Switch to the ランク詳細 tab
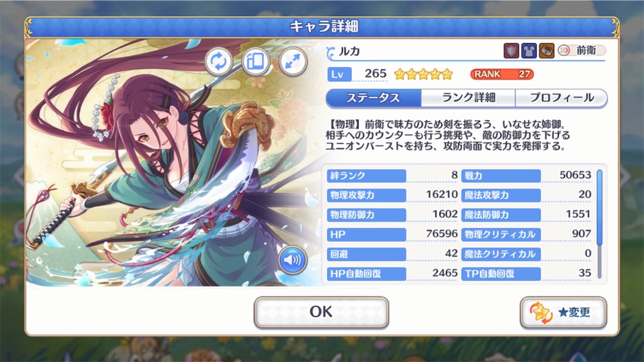 tap(468, 97)
